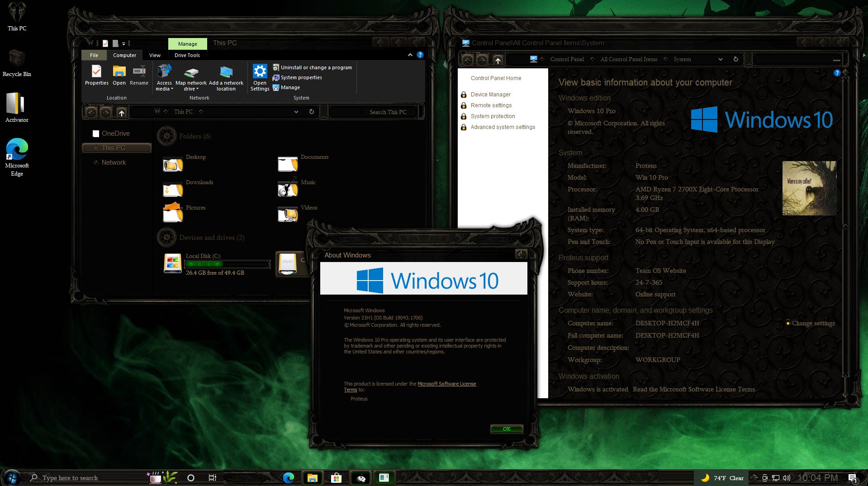This screenshot has width=868, height=486.
Task: Click the File Explorer taskbar icon
Action: click(313, 478)
